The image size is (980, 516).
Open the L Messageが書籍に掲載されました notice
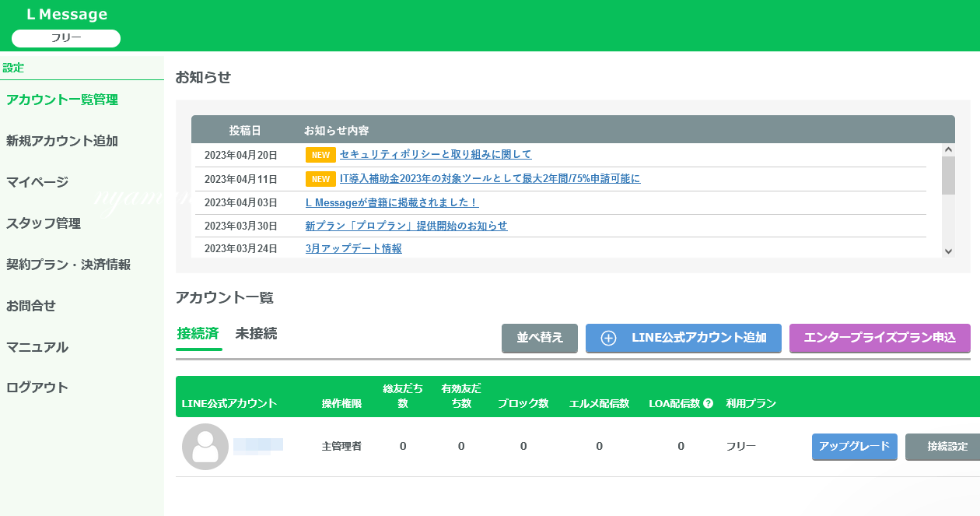pyautogui.click(x=392, y=202)
